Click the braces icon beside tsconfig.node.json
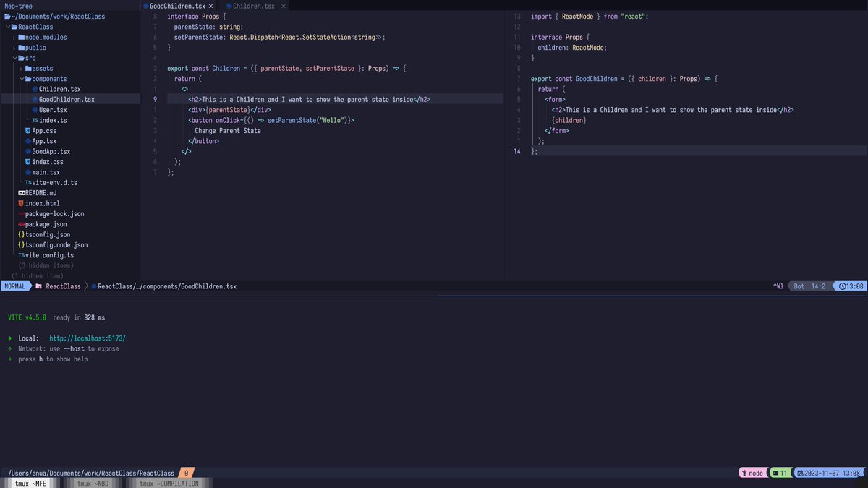Image resolution: width=868 pixels, height=488 pixels. pos(21,245)
